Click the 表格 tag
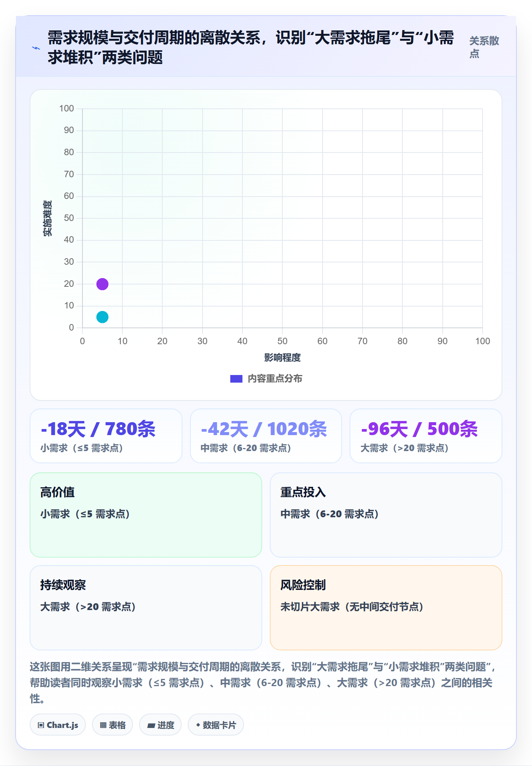Screen dimensions: 532x766 pos(112,725)
